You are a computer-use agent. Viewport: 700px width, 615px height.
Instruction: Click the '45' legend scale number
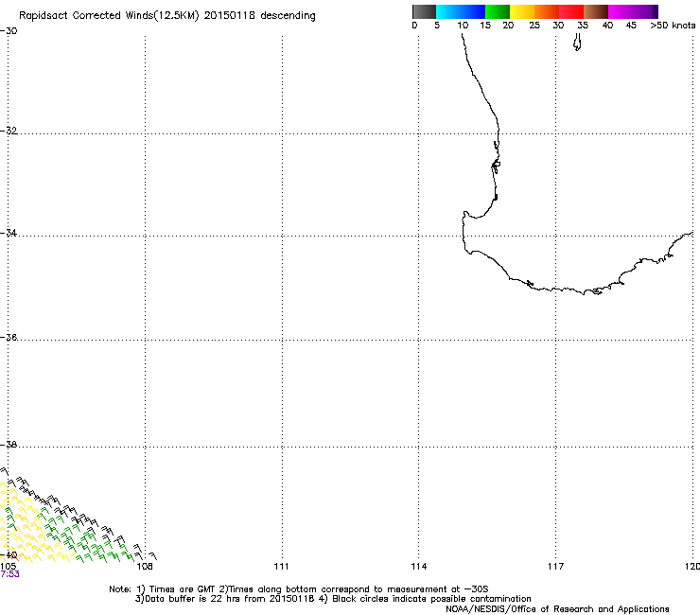click(631, 26)
